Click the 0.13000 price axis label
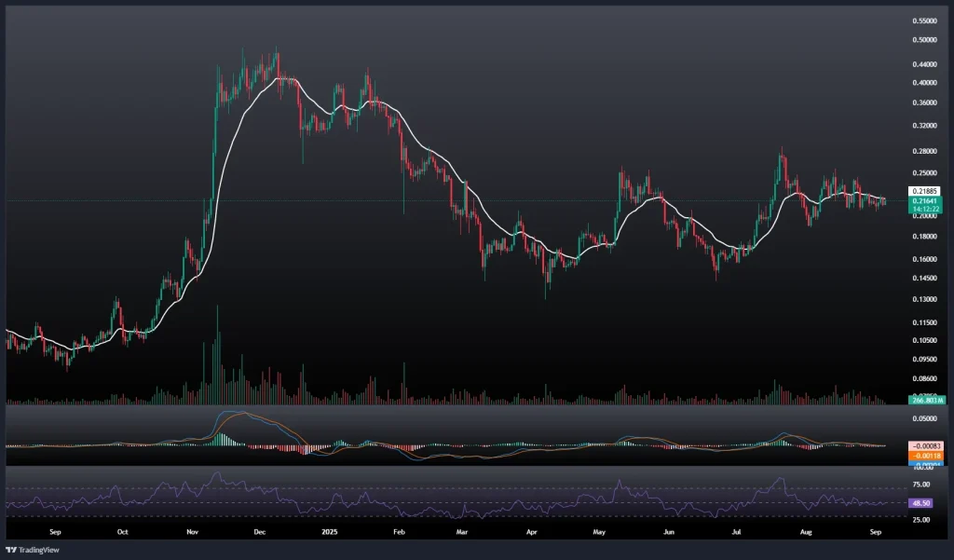Viewport: 954px width, 560px height. [x=926, y=299]
